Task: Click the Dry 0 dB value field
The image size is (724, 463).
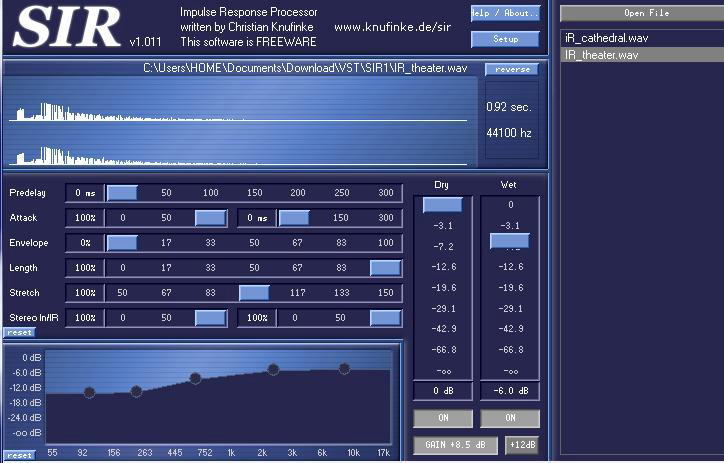Action: (443, 391)
